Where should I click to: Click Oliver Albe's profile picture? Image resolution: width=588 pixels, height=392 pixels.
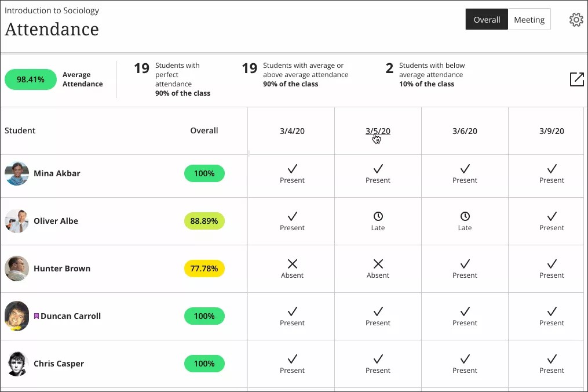[17, 221]
